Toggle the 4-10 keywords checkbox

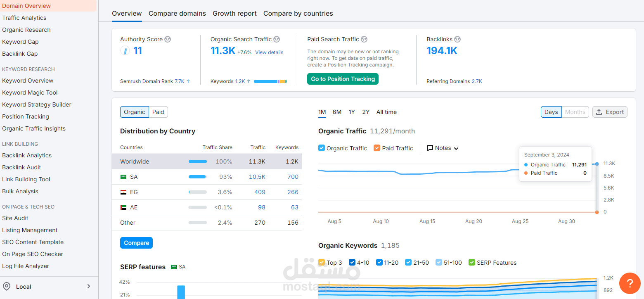[x=352, y=262]
